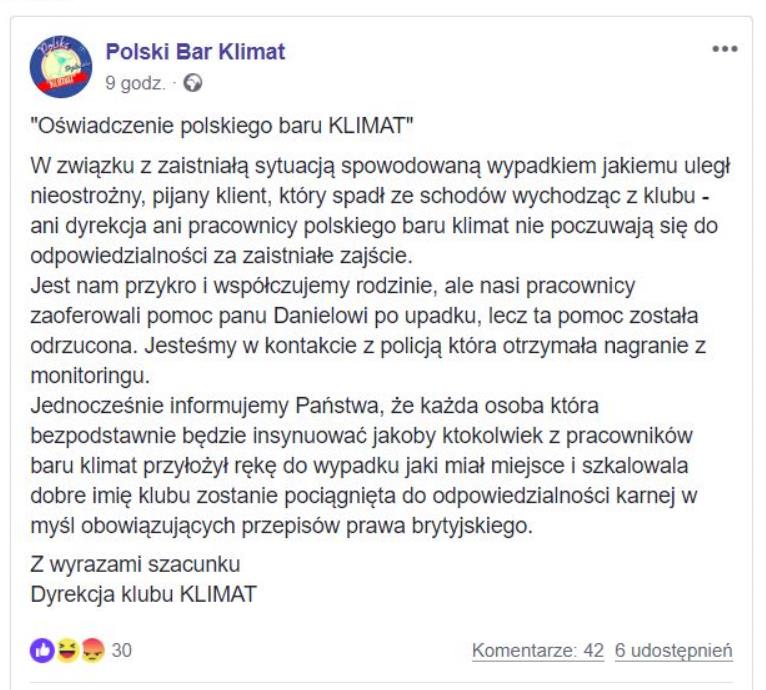Click the globe public privacy icon
Screen dimensions: 766x690
click(193, 84)
